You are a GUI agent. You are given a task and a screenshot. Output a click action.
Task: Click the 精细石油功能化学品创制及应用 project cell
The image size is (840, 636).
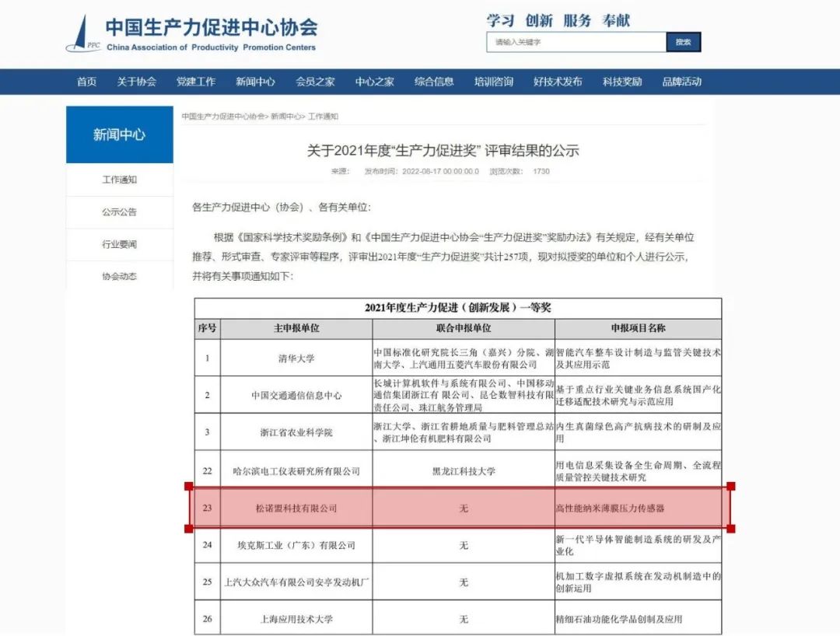pos(638,619)
